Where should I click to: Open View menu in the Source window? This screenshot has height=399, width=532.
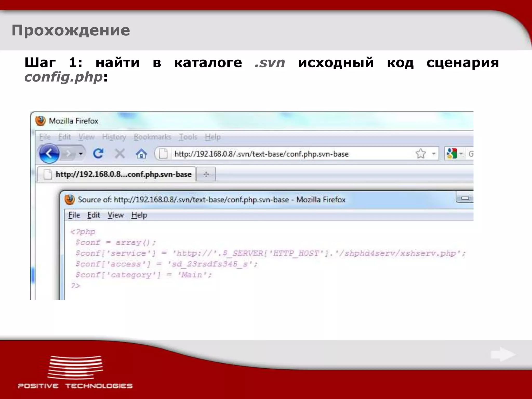pos(116,215)
